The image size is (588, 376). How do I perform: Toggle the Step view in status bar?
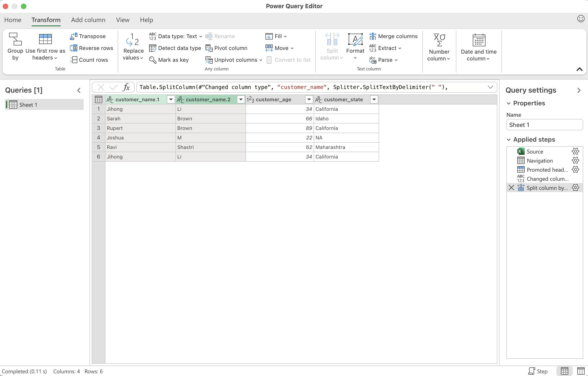[x=538, y=371]
